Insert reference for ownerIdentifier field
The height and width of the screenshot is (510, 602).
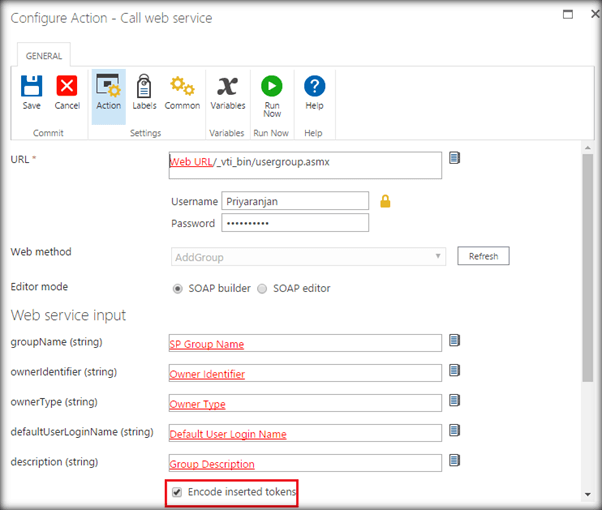(455, 370)
